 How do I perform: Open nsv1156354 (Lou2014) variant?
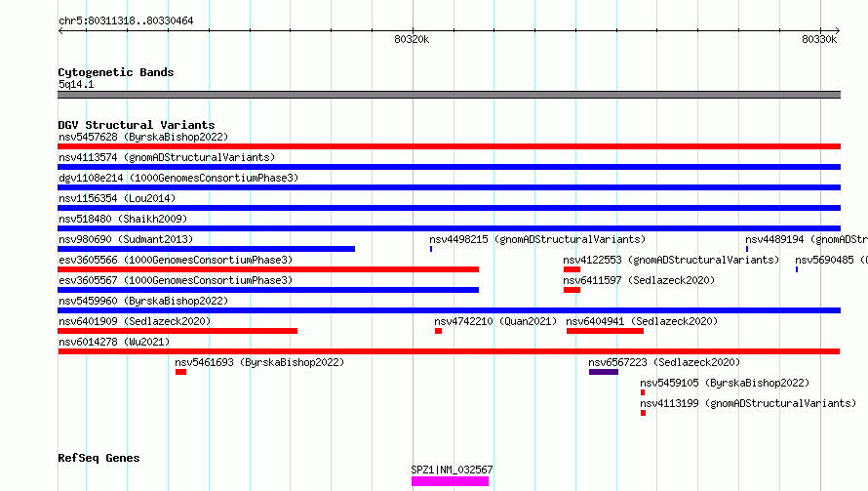(117, 198)
